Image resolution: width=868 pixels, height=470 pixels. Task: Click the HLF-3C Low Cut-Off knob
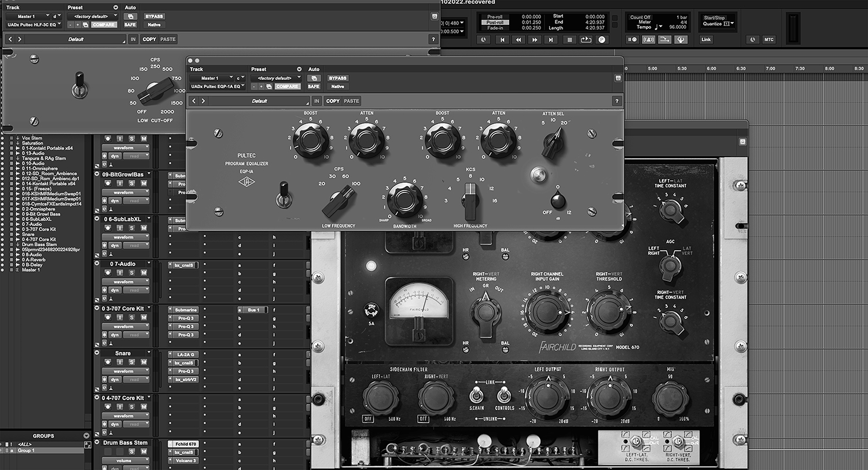pos(156,90)
